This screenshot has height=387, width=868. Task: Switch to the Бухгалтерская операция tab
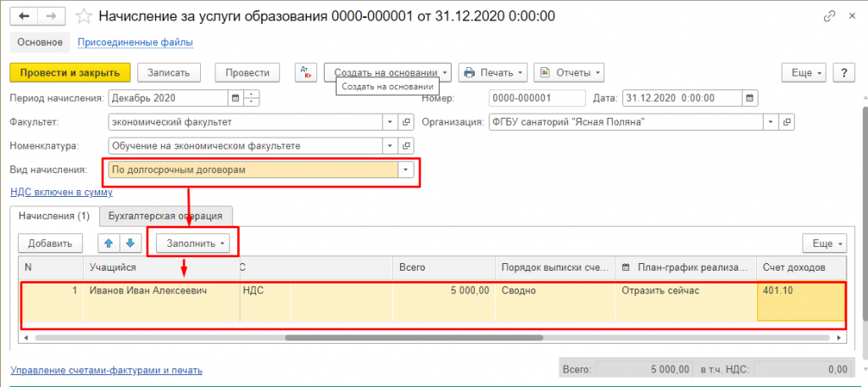tap(165, 216)
